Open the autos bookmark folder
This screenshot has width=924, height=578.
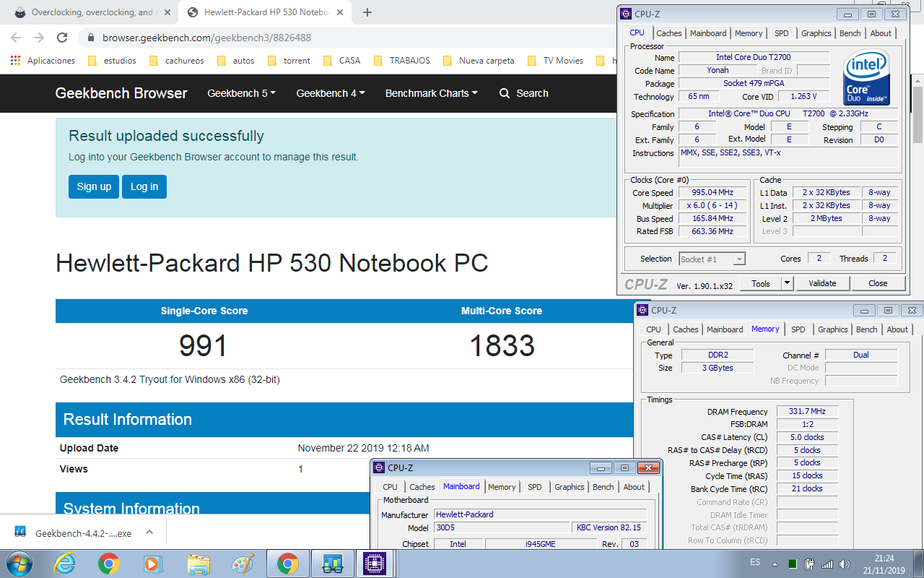tap(235, 61)
